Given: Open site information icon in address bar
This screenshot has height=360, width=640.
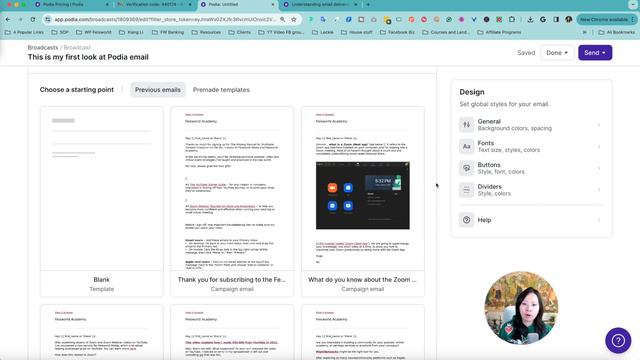Looking at the screenshot, I should pyautogui.click(x=48, y=19).
